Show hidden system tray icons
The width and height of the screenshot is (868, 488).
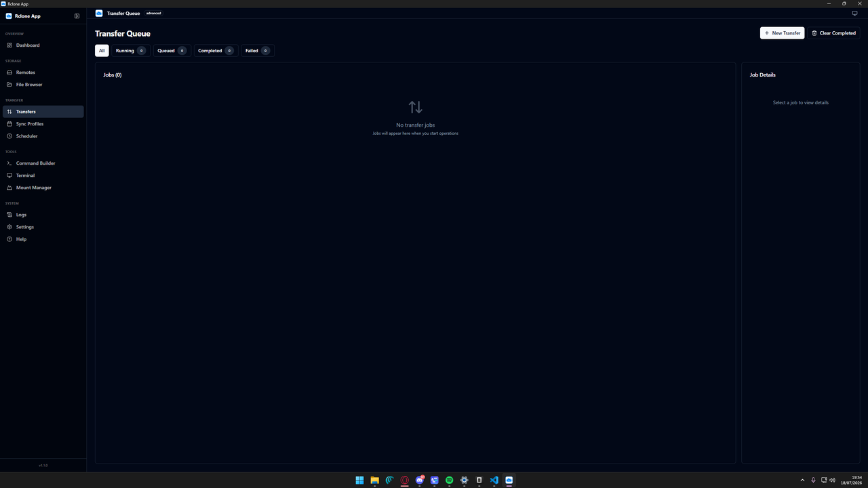[802, 480]
